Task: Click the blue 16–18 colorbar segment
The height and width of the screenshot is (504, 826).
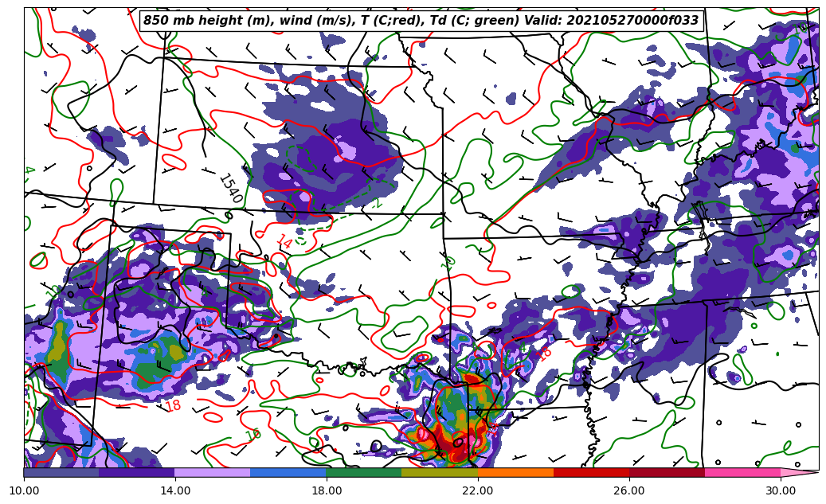Action: (x=288, y=472)
